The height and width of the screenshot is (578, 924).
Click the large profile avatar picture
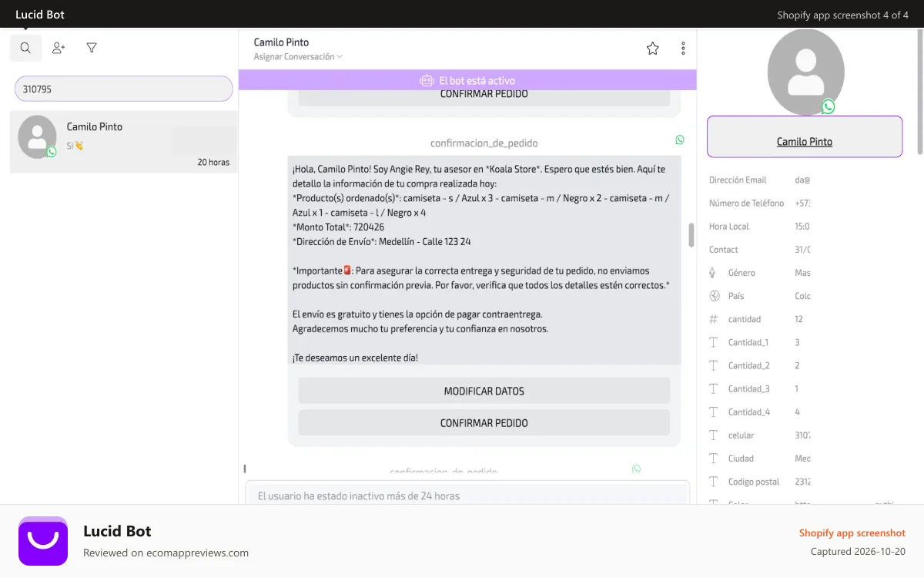tap(806, 71)
